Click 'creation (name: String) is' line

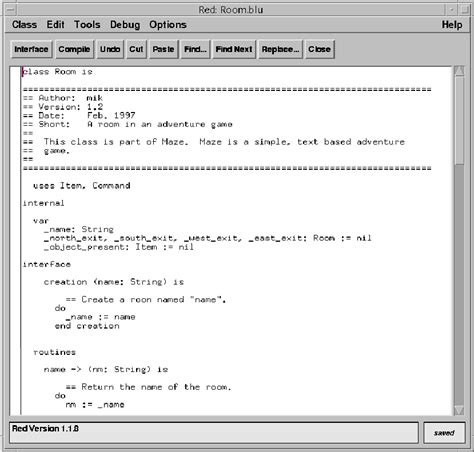coord(114,282)
